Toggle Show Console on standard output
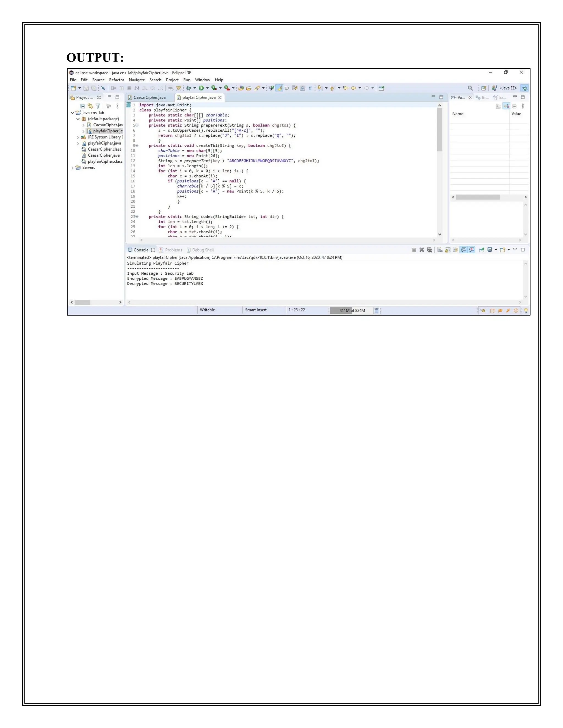 coord(464,250)
